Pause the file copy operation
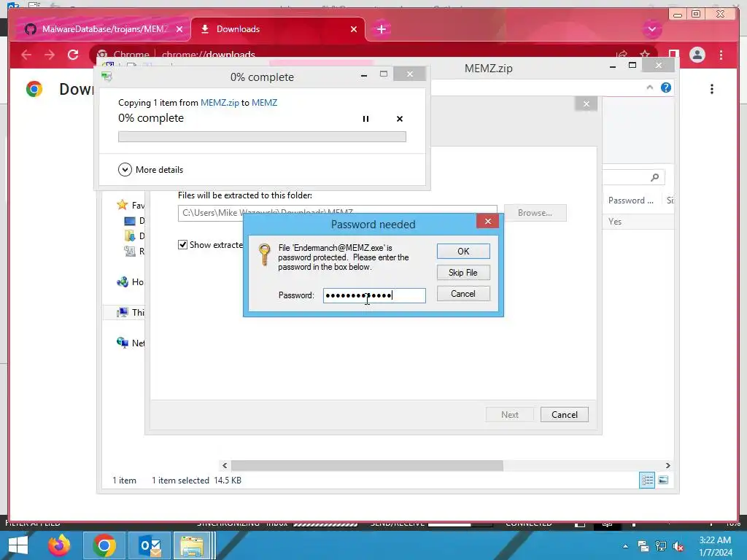The height and width of the screenshot is (560, 747). pyautogui.click(x=365, y=119)
